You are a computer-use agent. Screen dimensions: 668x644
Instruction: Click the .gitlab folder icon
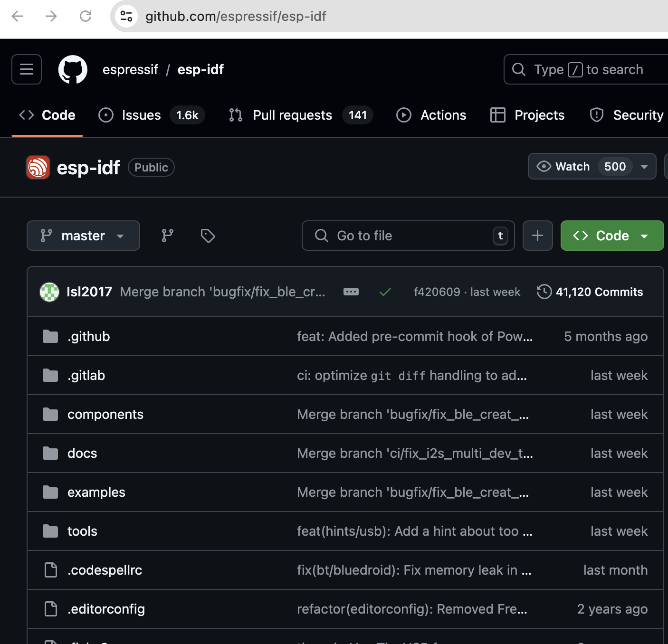pos(50,375)
